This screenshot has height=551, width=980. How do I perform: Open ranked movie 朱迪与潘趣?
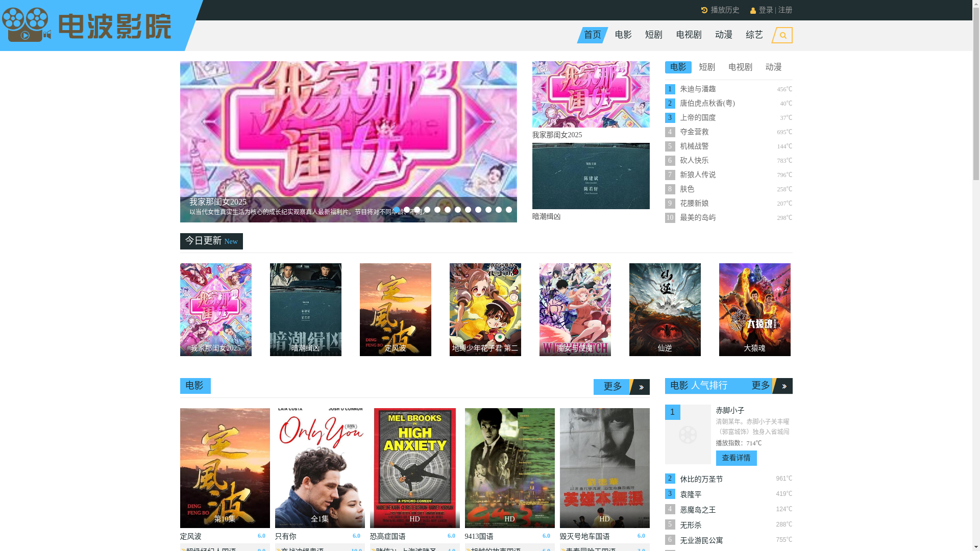698,89
